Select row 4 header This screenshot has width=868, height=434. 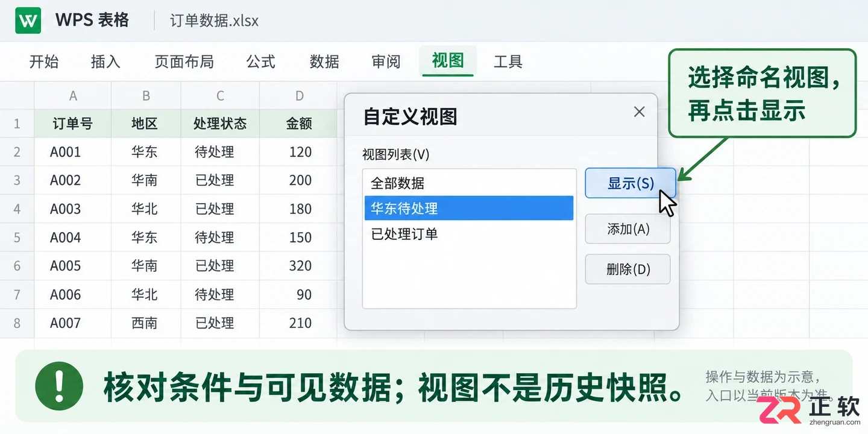coord(17,209)
